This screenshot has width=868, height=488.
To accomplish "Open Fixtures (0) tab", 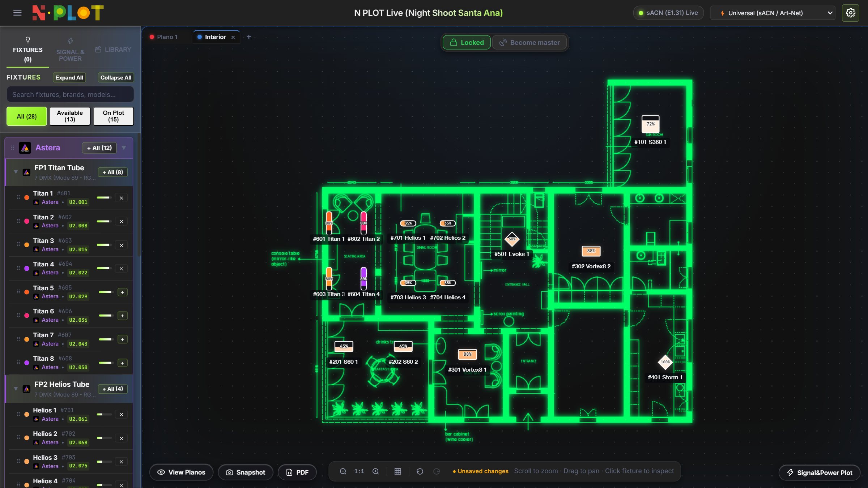I will (x=27, y=50).
